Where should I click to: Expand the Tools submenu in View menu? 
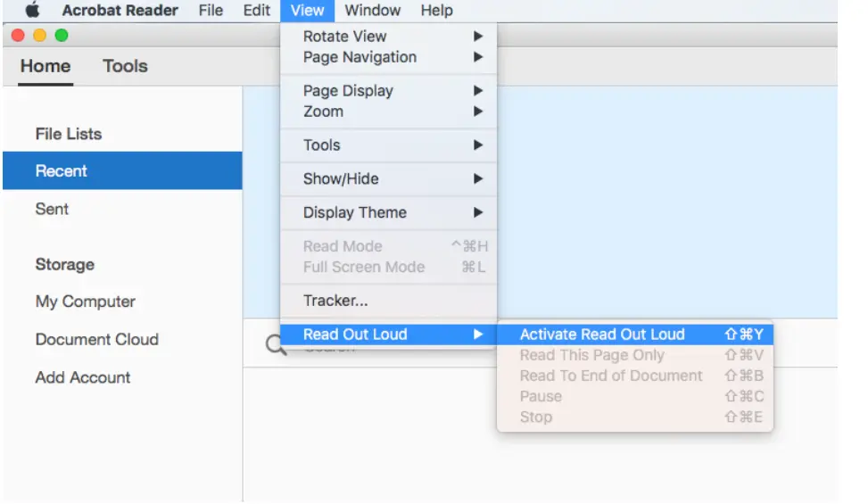(389, 145)
